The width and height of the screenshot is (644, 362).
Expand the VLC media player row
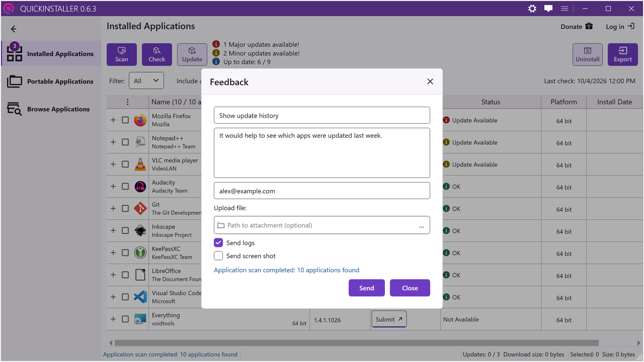click(x=113, y=164)
